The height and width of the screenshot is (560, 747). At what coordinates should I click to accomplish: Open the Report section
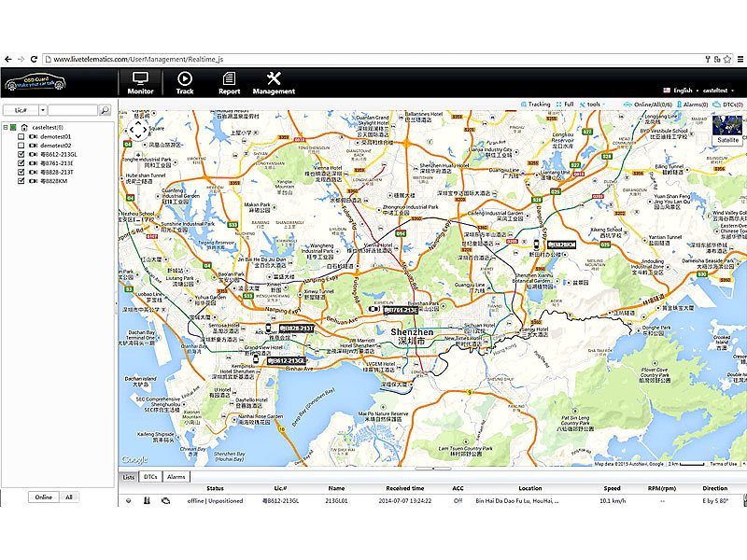tap(229, 83)
